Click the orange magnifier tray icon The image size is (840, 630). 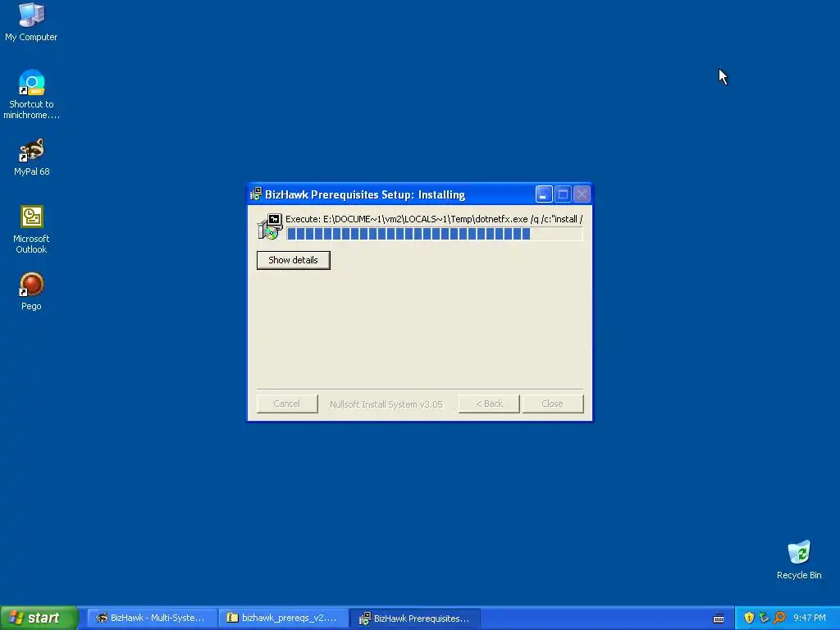pos(779,618)
